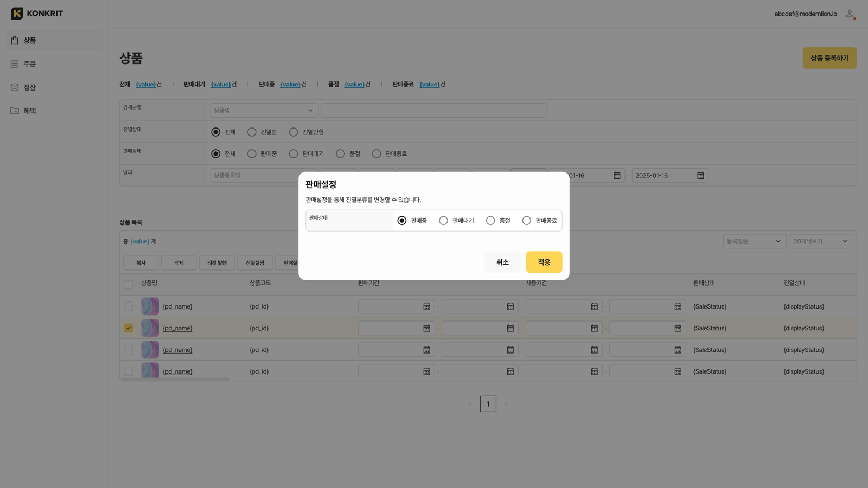This screenshot has width=868, height=488.
Task: Open second row's 사용기간 end calendar icon
Action: click(678, 328)
